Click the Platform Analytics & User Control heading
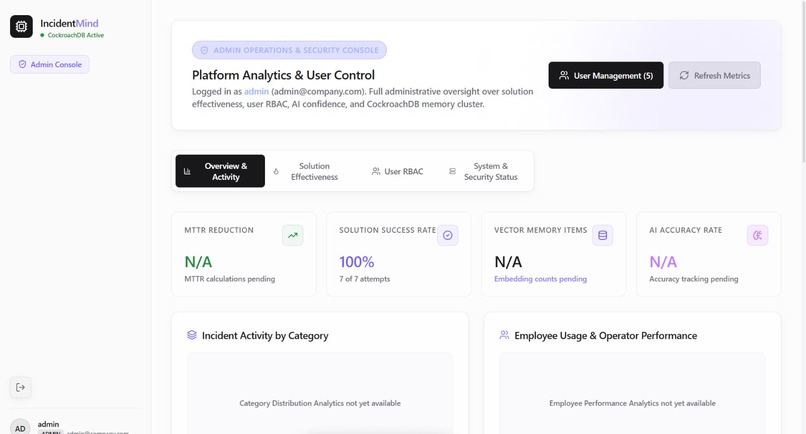 pyautogui.click(x=283, y=75)
